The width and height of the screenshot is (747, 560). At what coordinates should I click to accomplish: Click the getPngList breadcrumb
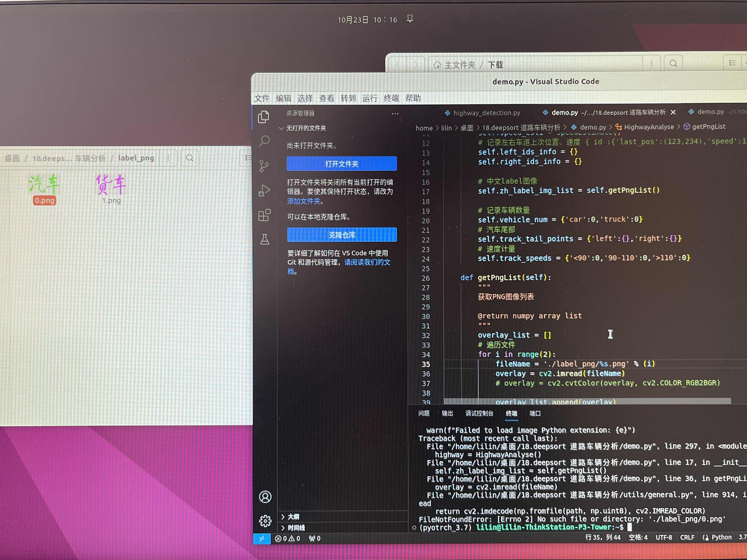coord(708,127)
